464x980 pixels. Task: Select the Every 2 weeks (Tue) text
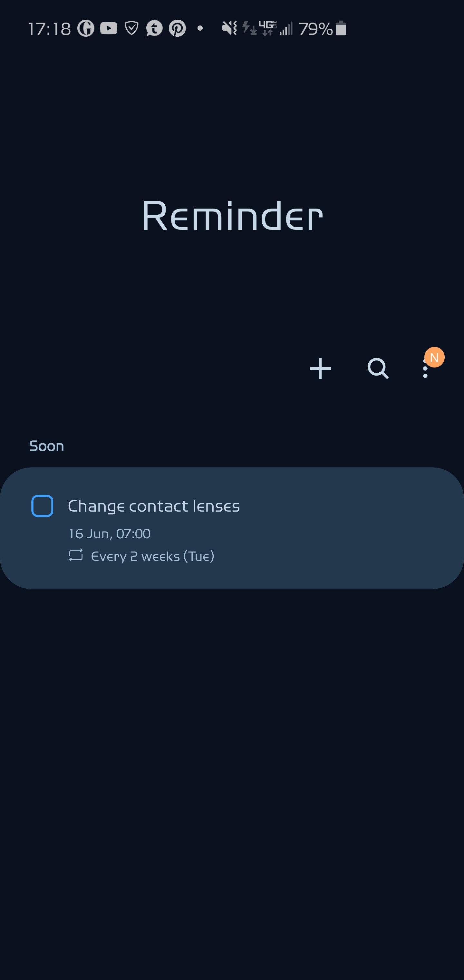coord(152,556)
